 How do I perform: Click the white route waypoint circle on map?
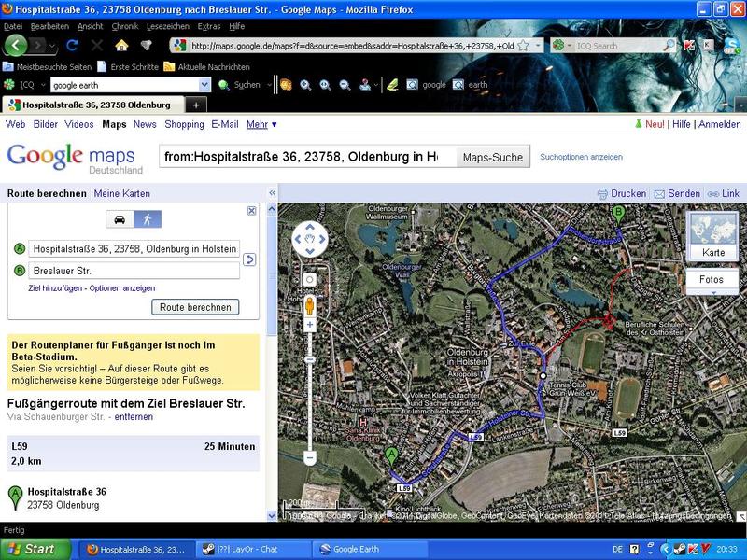[543, 376]
